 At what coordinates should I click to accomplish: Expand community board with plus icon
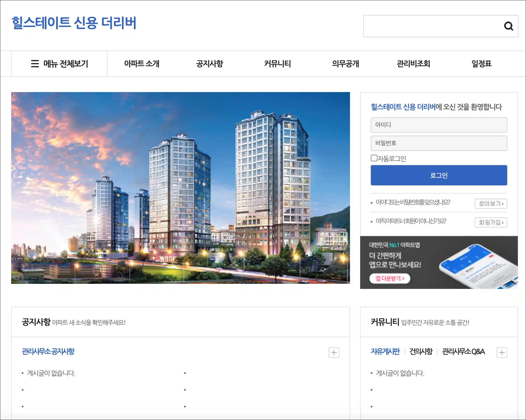[502, 353]
